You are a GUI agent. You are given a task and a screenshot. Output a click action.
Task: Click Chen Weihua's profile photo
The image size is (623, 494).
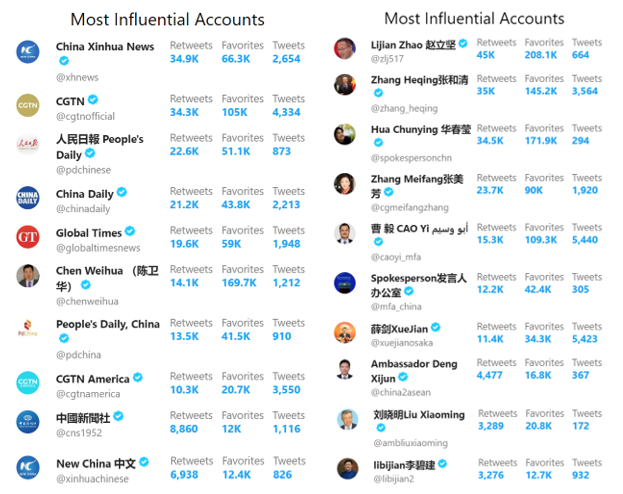(x=28, y=275)
